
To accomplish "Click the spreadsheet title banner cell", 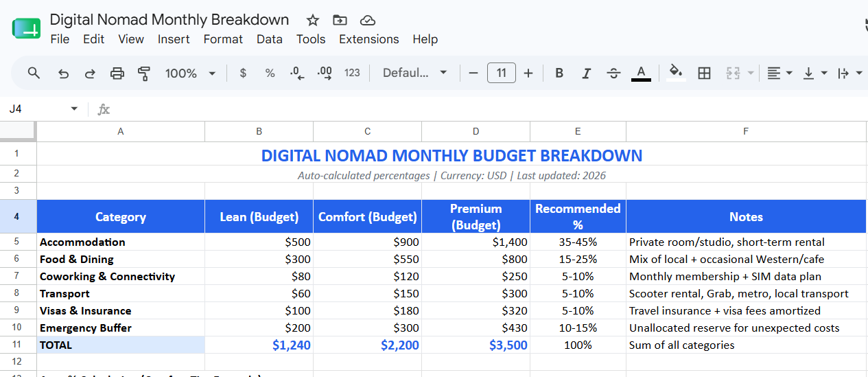I will [452, 155].
